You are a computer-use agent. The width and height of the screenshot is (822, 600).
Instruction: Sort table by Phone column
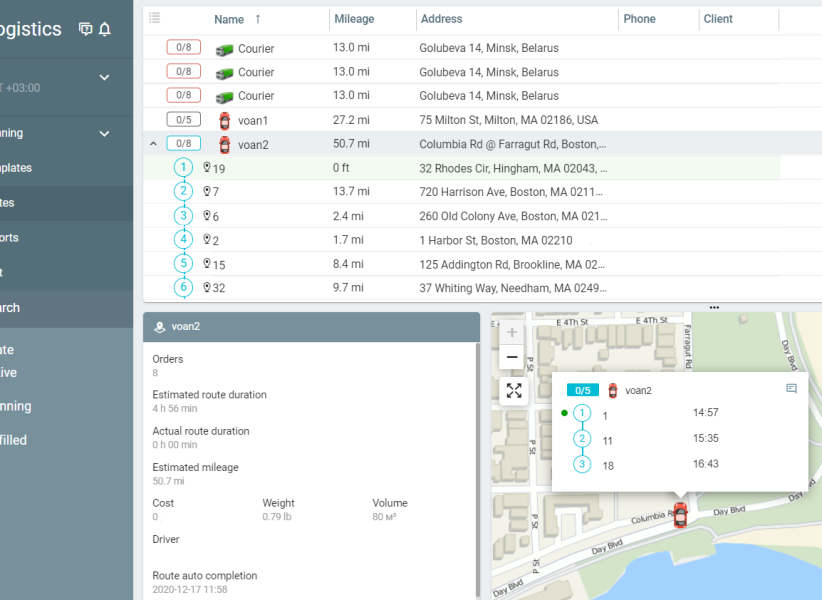[640, 19]
